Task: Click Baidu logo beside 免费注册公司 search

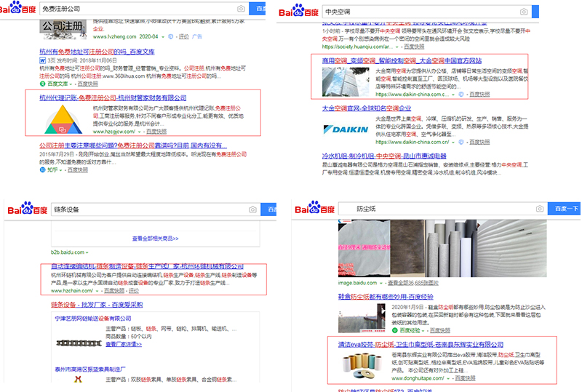Action: (x=17, y=8)
